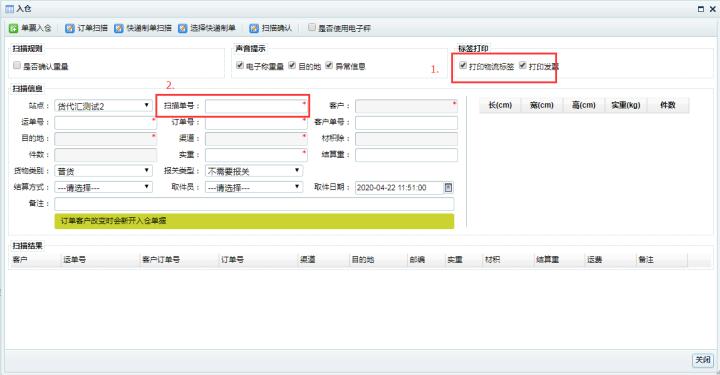Click the 目的地 field in scan info

[105, 139]
